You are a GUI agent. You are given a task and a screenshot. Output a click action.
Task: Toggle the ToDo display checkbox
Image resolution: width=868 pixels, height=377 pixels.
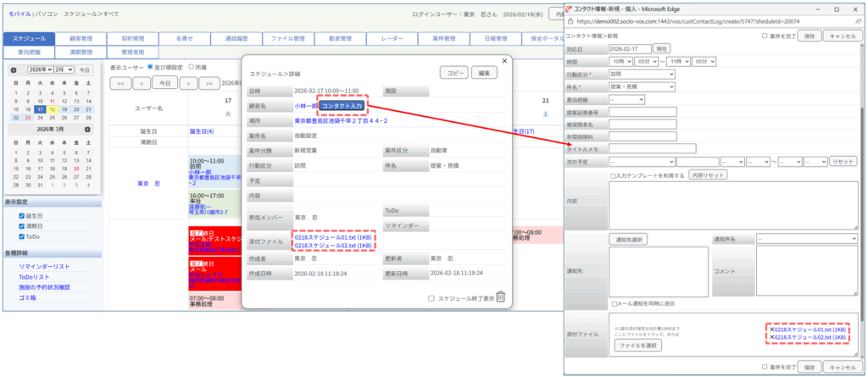tap(21, 236)
